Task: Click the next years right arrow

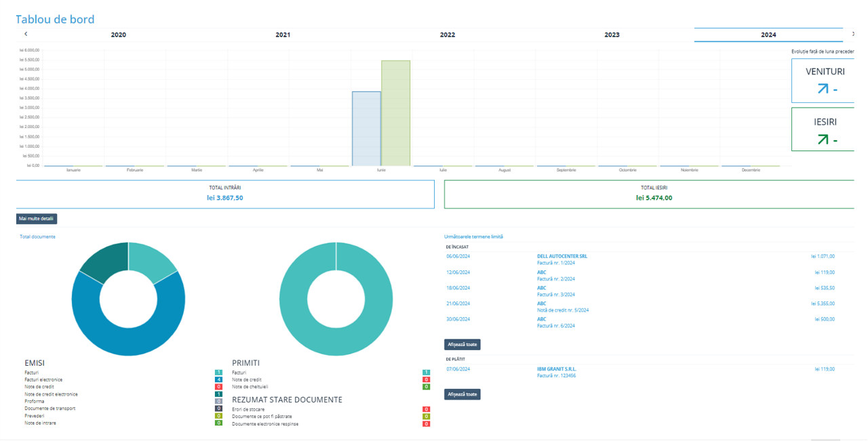Action: 853,34
